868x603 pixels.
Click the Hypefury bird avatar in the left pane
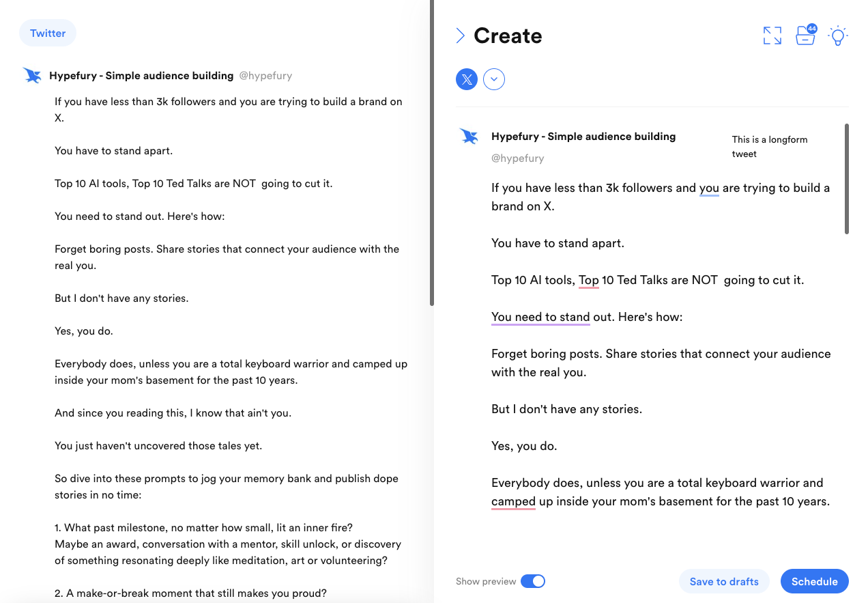32,75
